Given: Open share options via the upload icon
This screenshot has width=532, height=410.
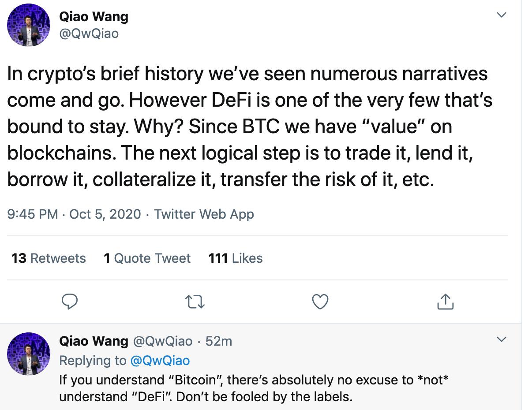Looking at the screenshot, I should click(445, 302).
